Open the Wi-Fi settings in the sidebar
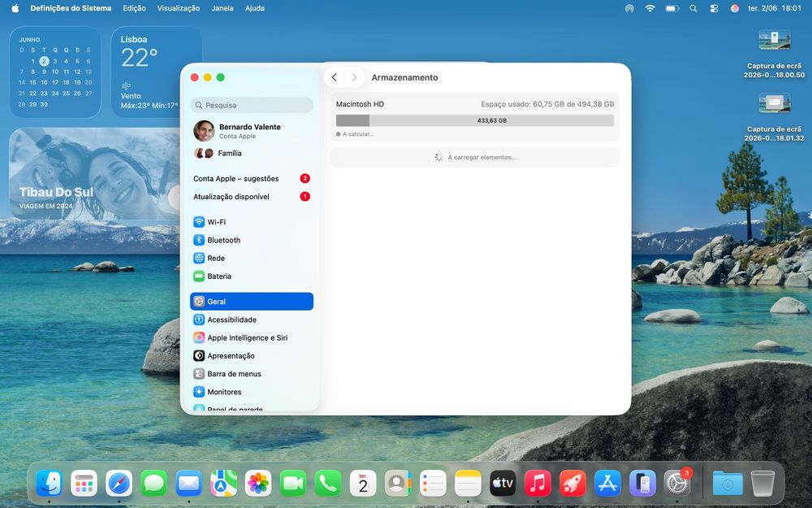The width and height of the screenshot is (812, 508). 252,222
